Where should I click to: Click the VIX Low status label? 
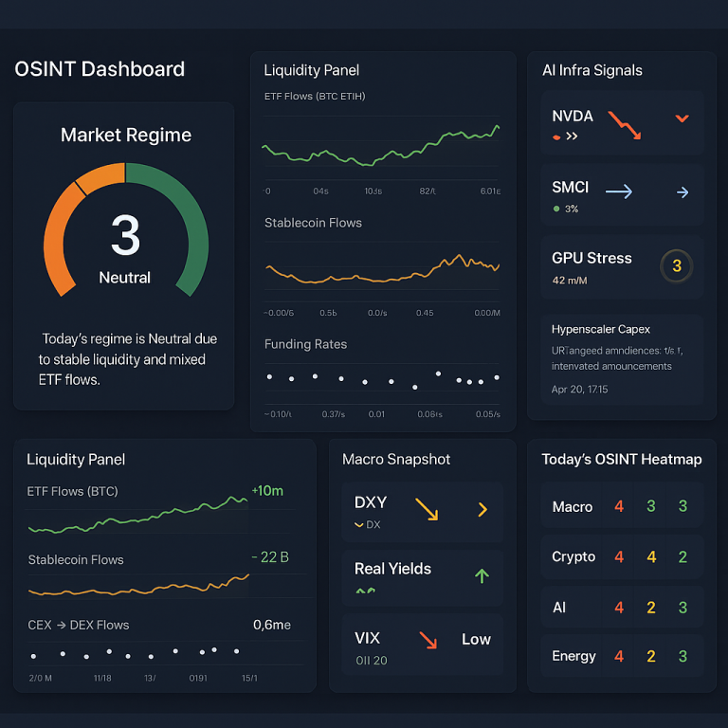point(476,639)
